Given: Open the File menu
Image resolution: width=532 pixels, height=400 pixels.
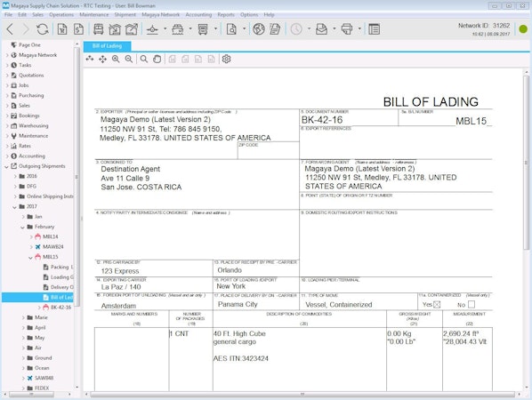Looking at the screenshot, I should click(9, 14).
